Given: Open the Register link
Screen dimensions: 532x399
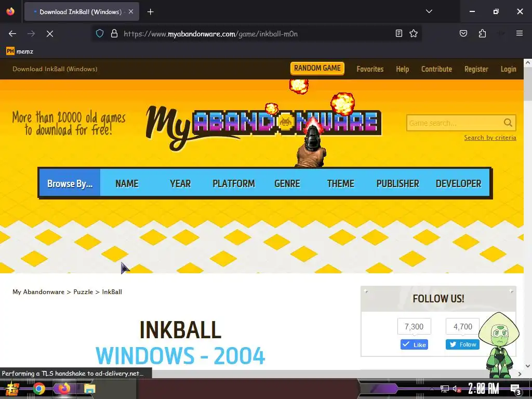Looking at the screenshot, I should 476,69.
